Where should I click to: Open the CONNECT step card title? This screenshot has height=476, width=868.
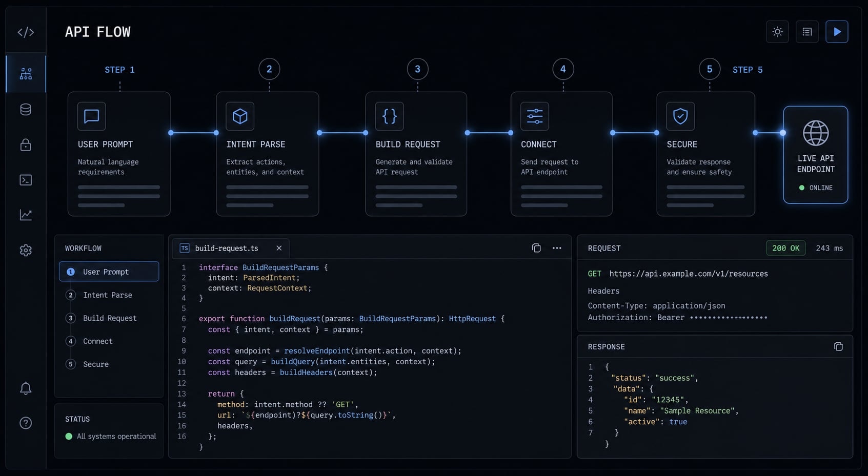[538, 144]
